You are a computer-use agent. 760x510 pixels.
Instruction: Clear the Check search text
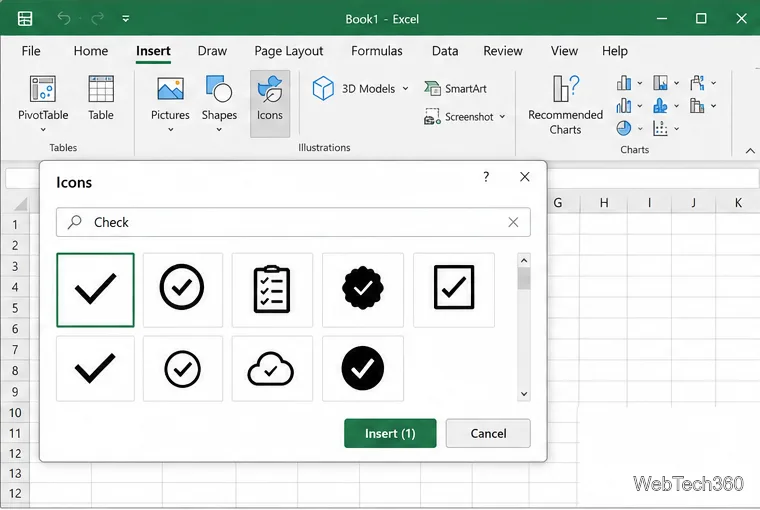pyautogui.click(x=513, y=222)
